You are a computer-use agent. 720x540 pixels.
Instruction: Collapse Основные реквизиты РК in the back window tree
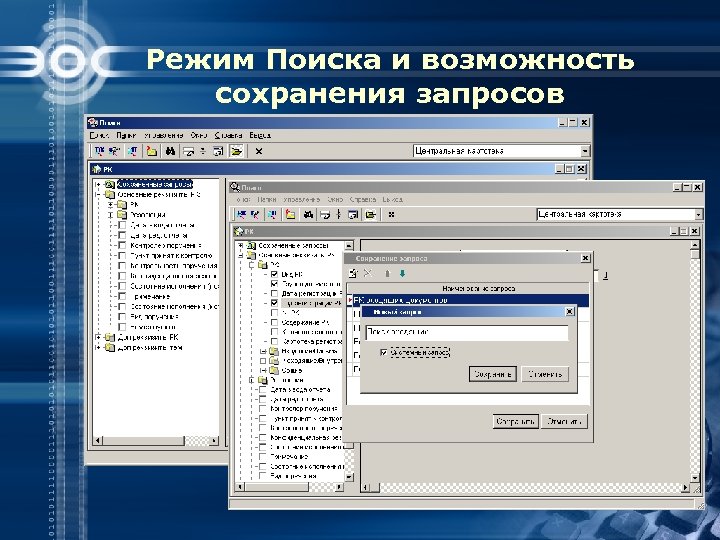click(x=97, y=195)
